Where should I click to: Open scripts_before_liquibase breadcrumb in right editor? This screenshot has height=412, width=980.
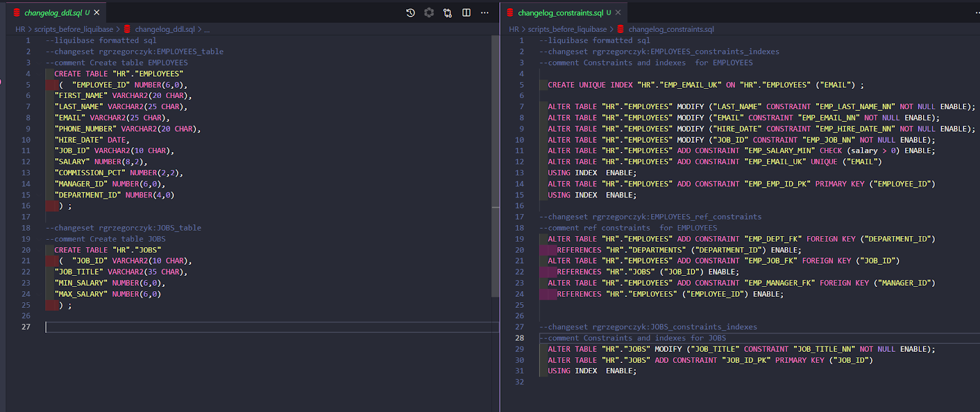(x=567, y=29)
